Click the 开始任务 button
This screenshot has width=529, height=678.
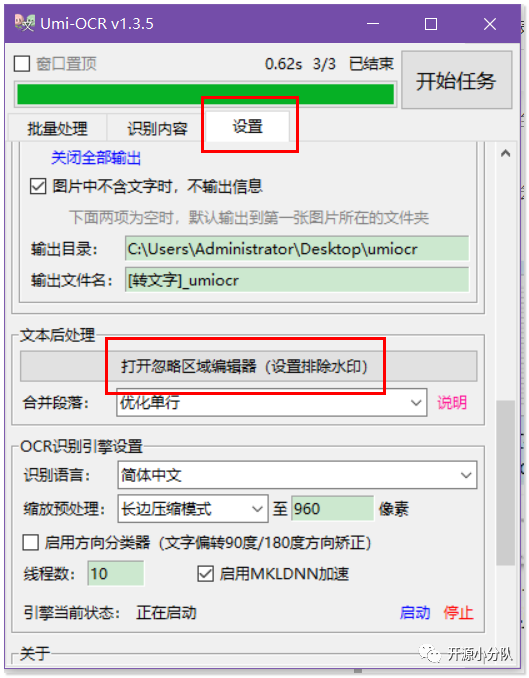pos(457,80)
